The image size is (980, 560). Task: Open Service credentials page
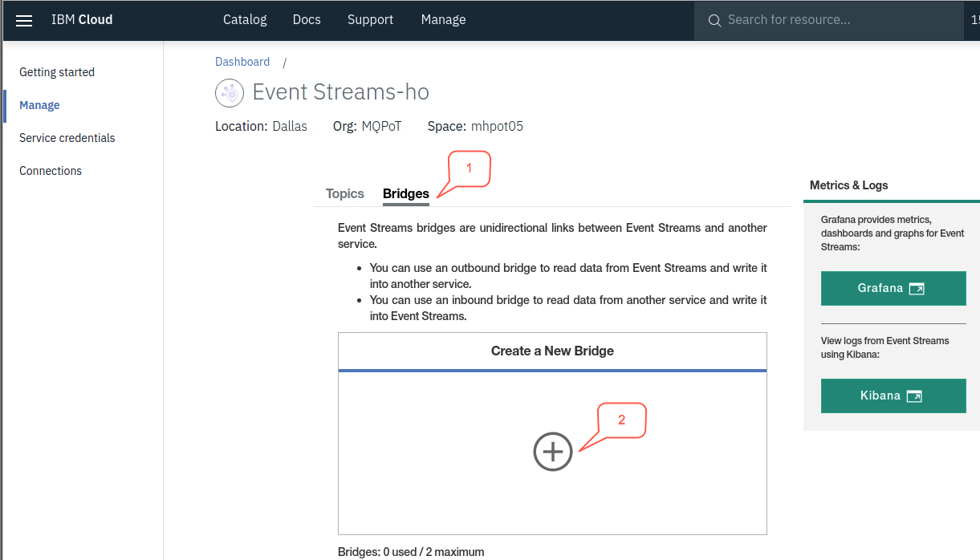pyautogui.click(x=67, y=138)
